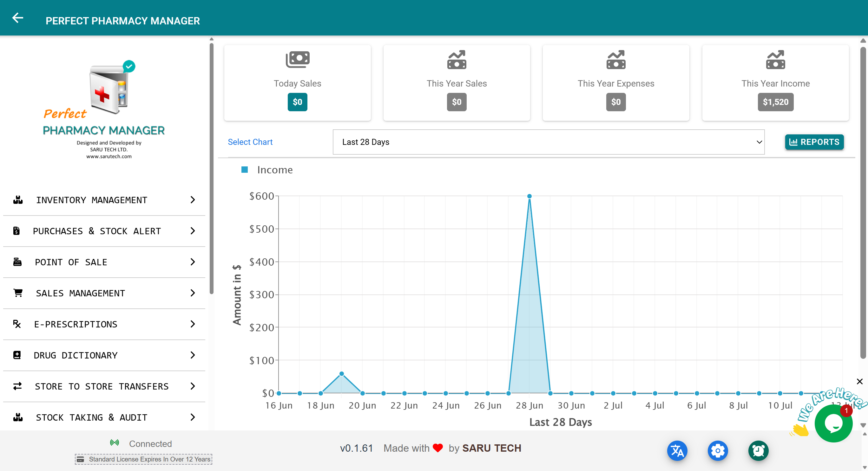Click the This Year Income label
This screenshot has height=471, width=868.
pos(776,83)
